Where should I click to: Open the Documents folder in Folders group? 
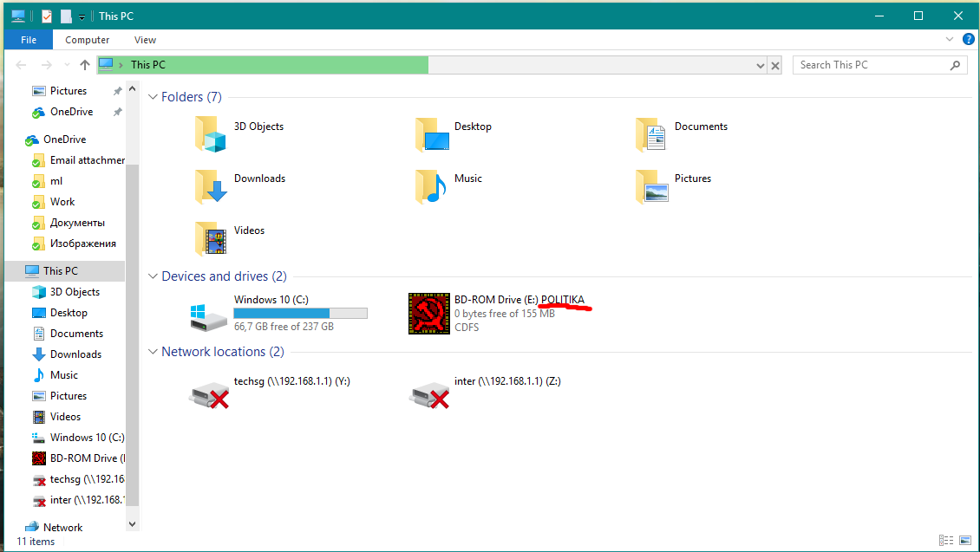point(651,134)
